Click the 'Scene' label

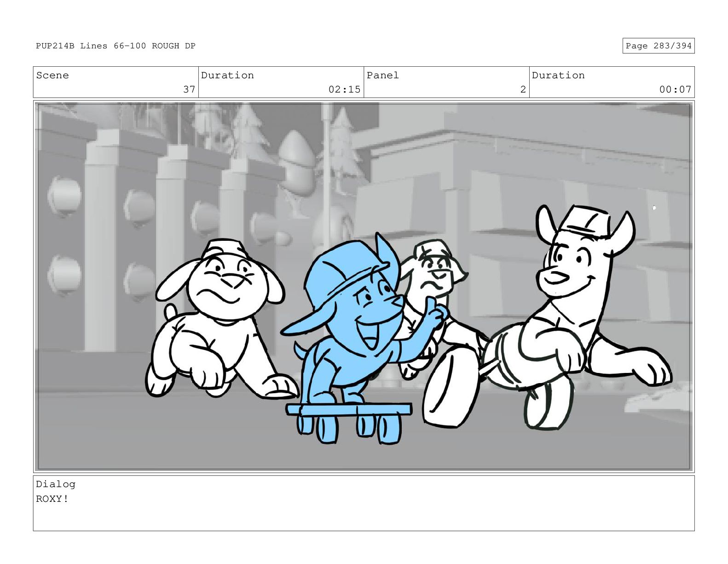pyautogui.click(x=52, y=76)
